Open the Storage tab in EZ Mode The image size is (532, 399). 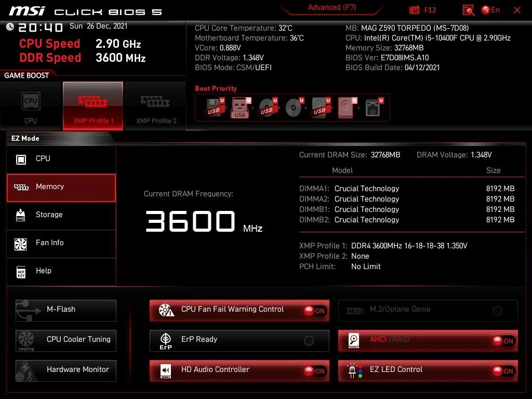click(x=61, y=216)
